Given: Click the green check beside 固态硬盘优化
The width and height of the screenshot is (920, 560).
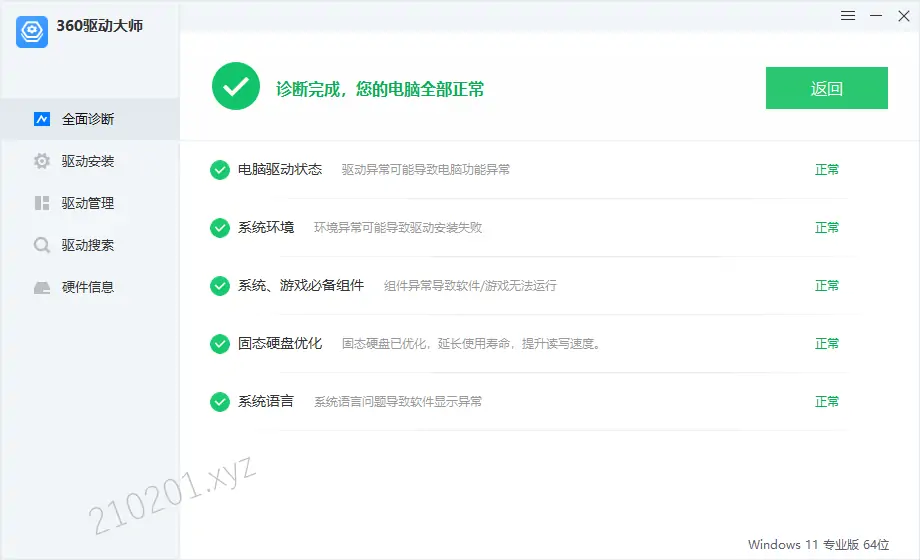Looking at the screenshot, I should tap(220, 343).
